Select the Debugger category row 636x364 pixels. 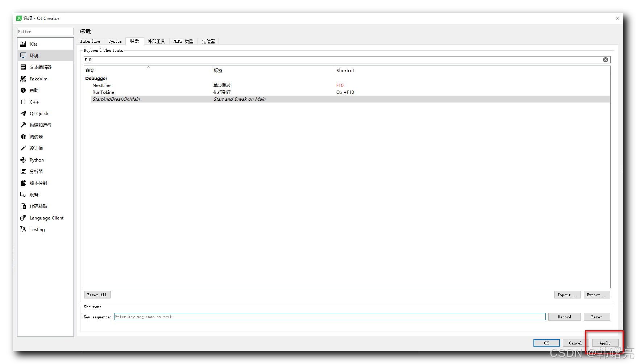coord(347,78)
